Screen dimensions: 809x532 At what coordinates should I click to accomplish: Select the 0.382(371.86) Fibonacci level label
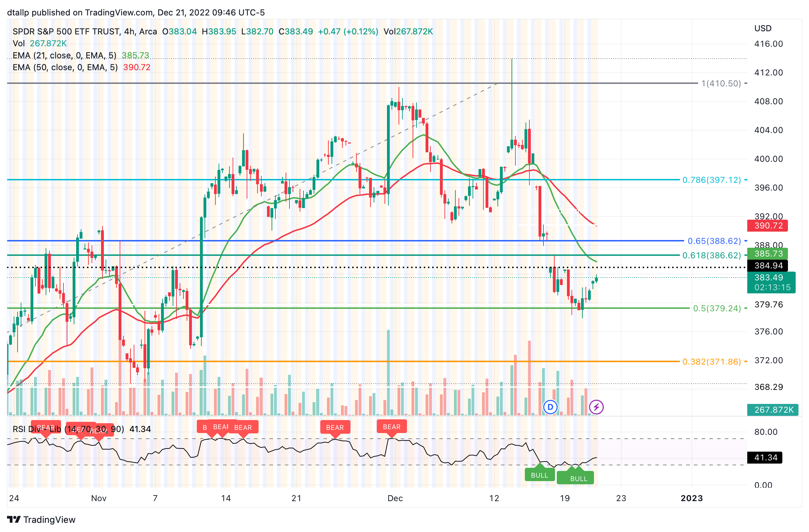point(711,362)
